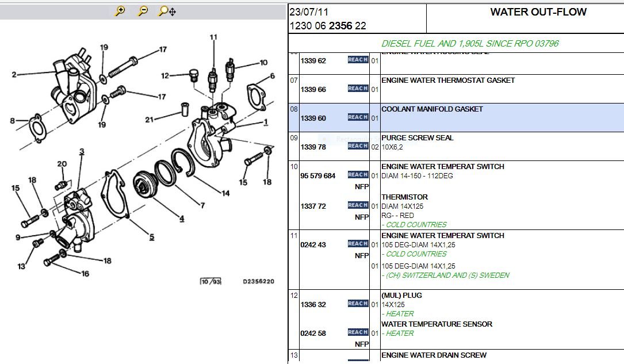Click the zoom and pan magnifier icon
The height and width of the screenshot is (364, 624).
click(x=167, y=11)
